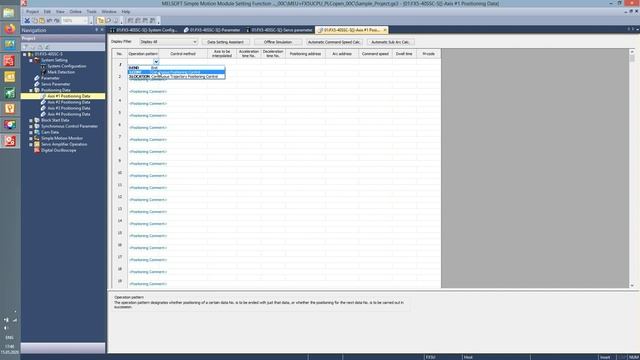Click the Positioning address column header
The width and height of the screenshot is (640, 360).
coord(305,54)
